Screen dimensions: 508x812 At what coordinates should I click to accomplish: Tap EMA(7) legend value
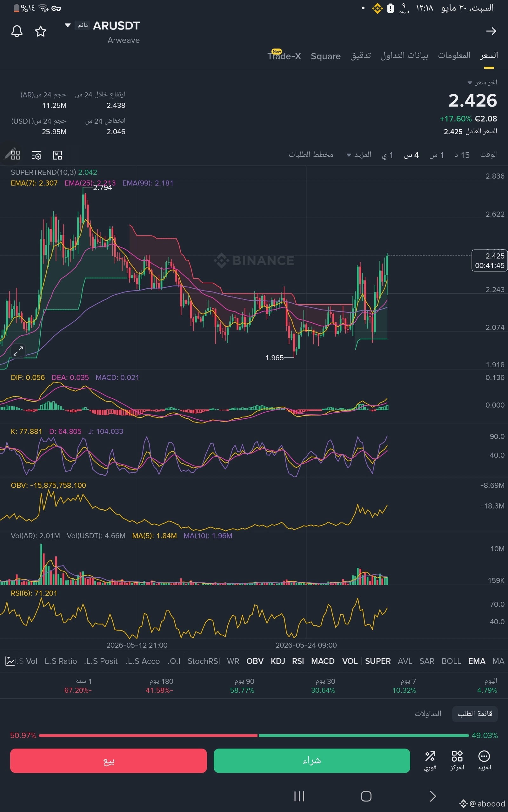point(34,183)
